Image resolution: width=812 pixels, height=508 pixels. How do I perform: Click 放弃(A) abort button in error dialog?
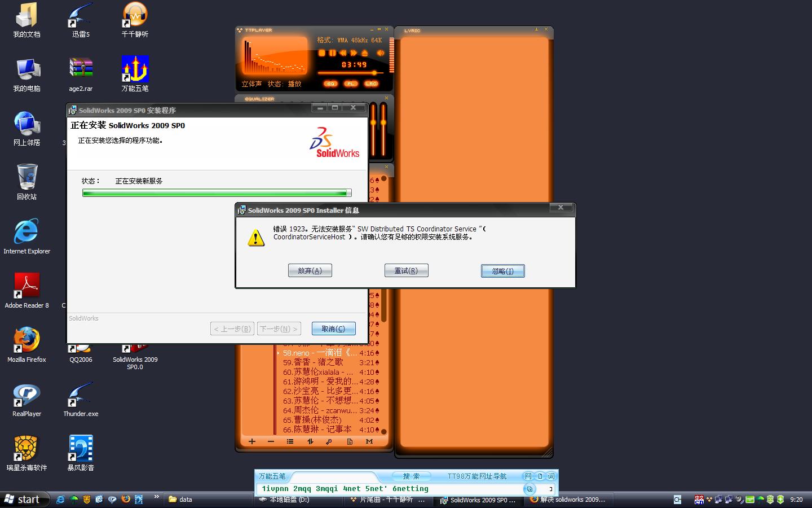click(310, 271)
